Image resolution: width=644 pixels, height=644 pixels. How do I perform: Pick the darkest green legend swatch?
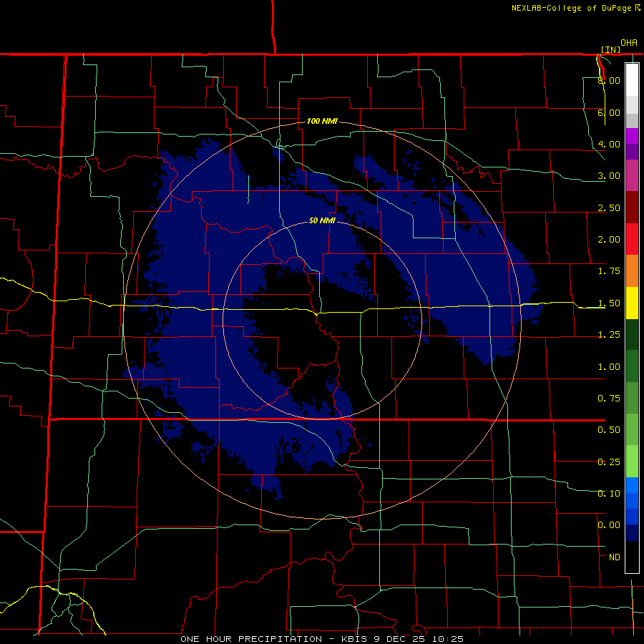coord(632,334)
